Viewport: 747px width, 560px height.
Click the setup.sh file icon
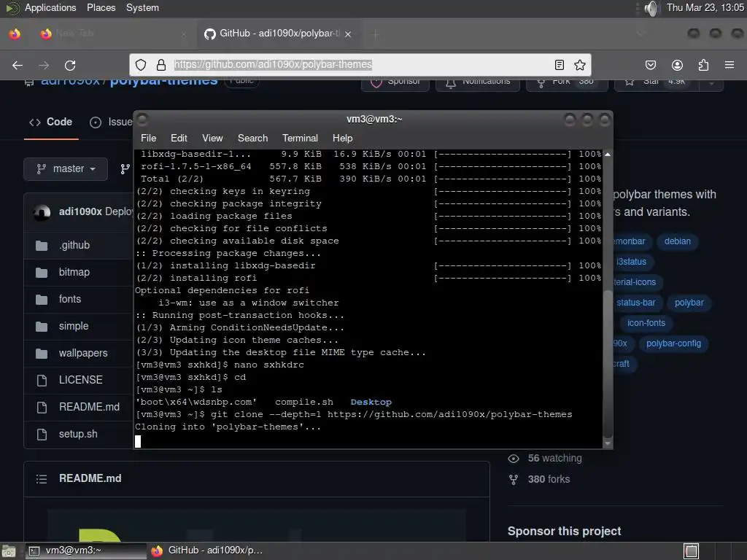(x=42, y=435)
